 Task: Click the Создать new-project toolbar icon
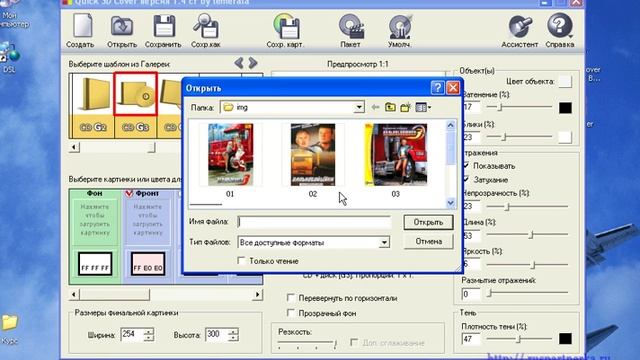pos(82,31)
